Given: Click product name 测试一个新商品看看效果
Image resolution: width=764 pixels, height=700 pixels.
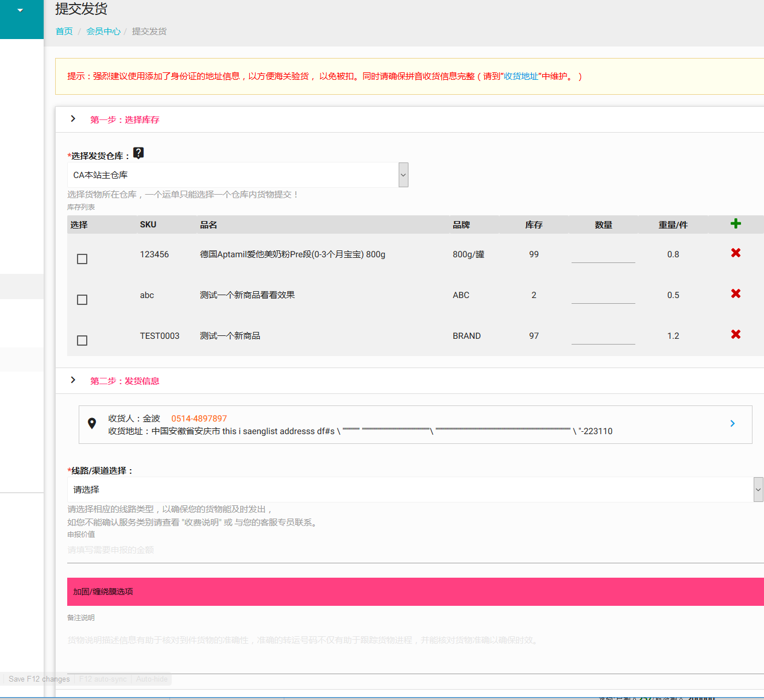Looking at the screenshot, I should (x=247, y=295).
